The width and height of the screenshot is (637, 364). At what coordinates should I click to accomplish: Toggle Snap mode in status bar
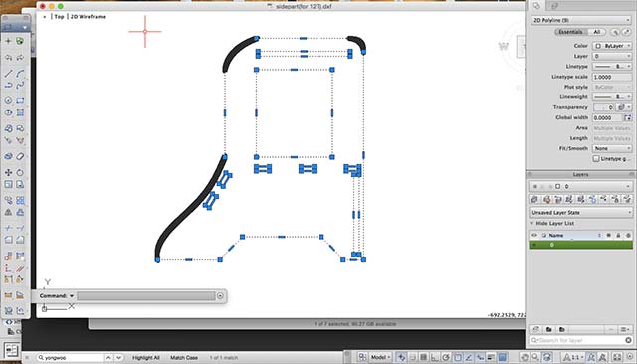(x=413, y=357)
